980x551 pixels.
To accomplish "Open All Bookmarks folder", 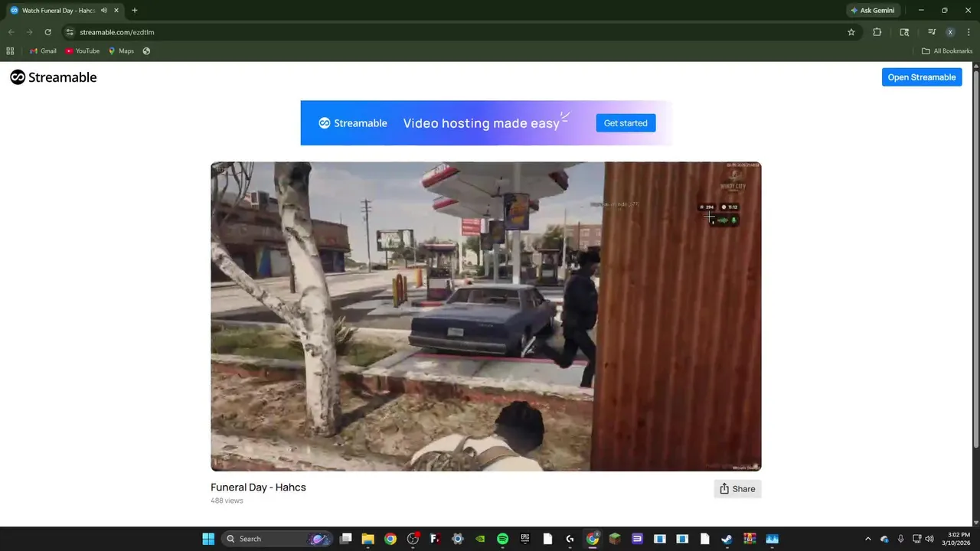I will (x=947, y=51).
